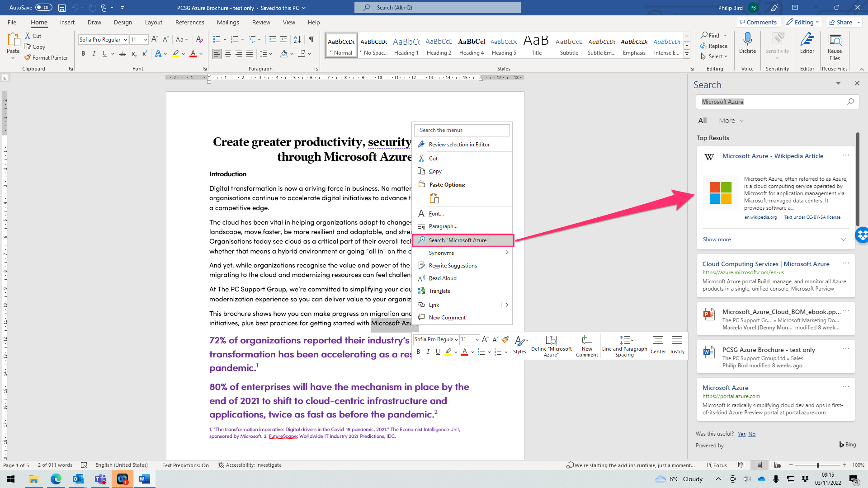Click the Bold formatting icon
The image size is (868, 488).
point(83,54)
